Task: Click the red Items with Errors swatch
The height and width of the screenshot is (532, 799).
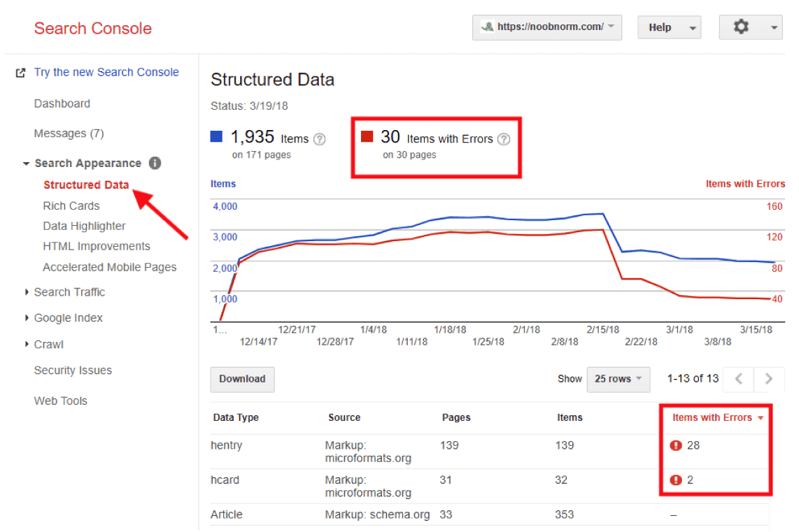Action: [367, 136]
